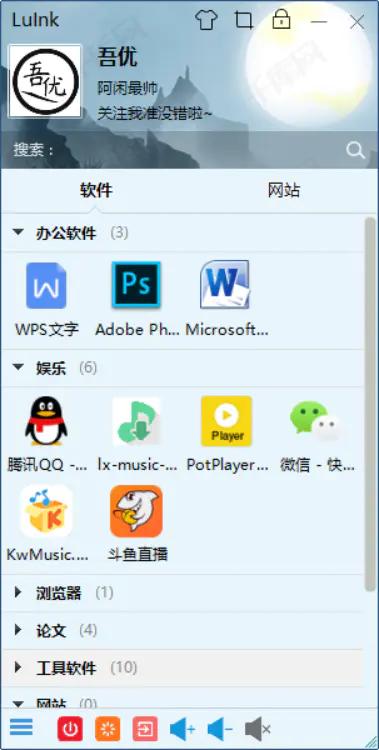Expand the 浏览器 group
The height and width of the screenshot is (750, 379).
tap(18, 593)
